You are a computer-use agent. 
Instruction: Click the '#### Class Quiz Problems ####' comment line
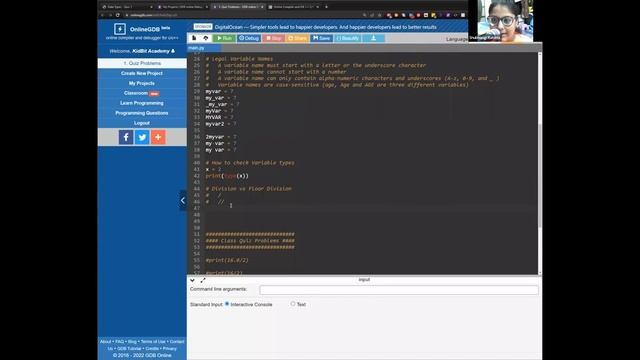tap(250, 241)
